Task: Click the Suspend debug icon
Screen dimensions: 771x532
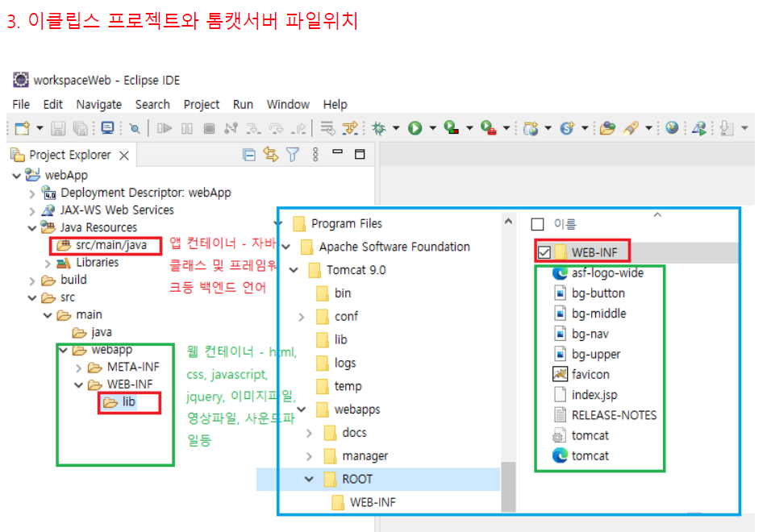Action: tap(187, 128)
